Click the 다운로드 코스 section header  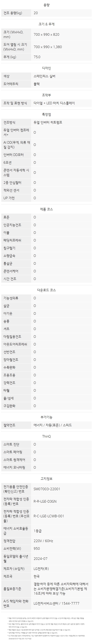coord(46,290)
